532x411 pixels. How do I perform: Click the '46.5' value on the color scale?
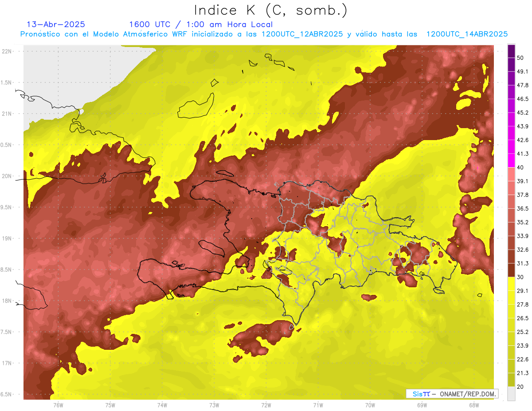tap(522, 99)
